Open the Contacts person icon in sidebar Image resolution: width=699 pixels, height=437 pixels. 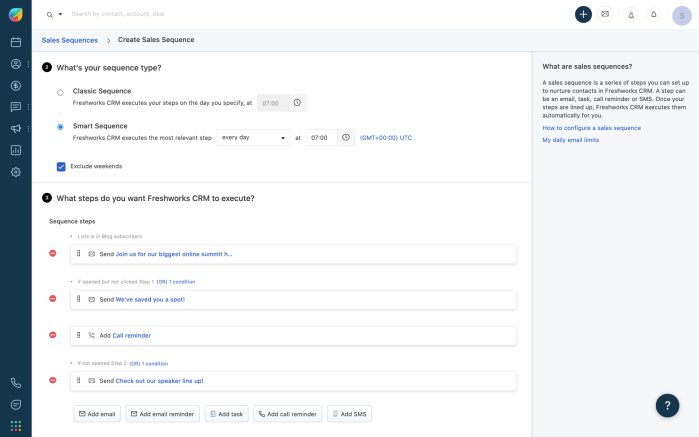(x=16, y=64)
